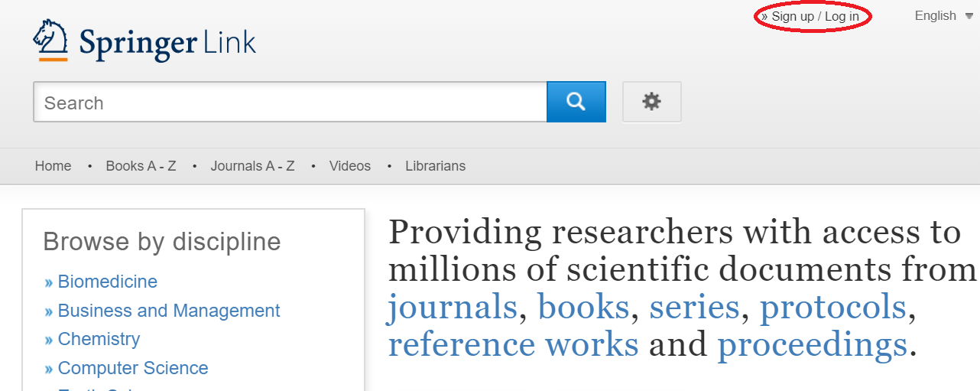Go to the Home menu item
980x391 pixels.
click(x=54, y=166)
